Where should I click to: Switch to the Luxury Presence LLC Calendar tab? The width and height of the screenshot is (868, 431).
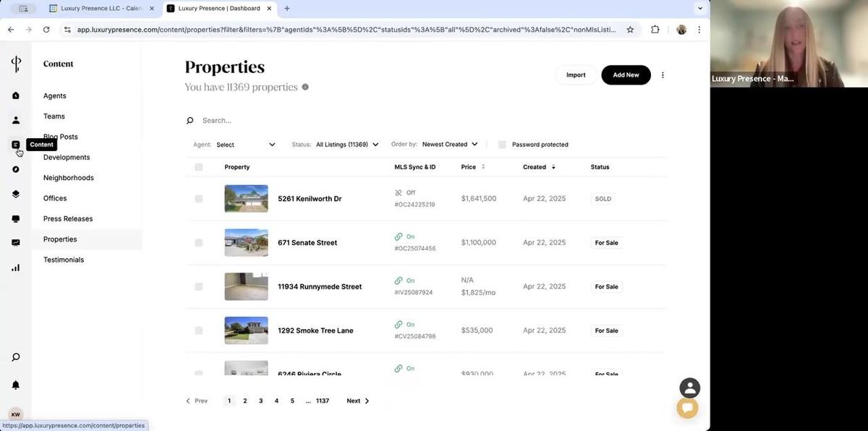point(101,9)
